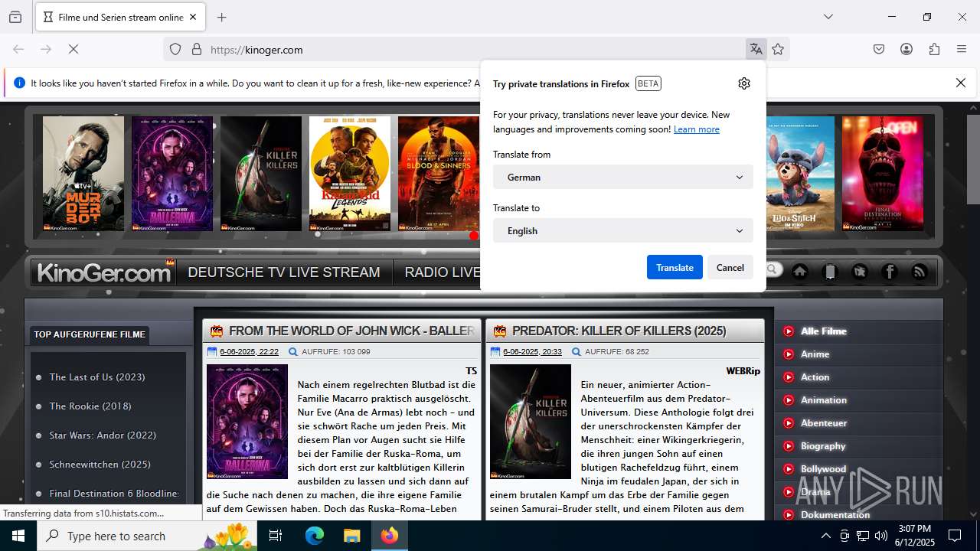Click the KinoGer.com logo
The image size is (980, 551).
(103, 272)
